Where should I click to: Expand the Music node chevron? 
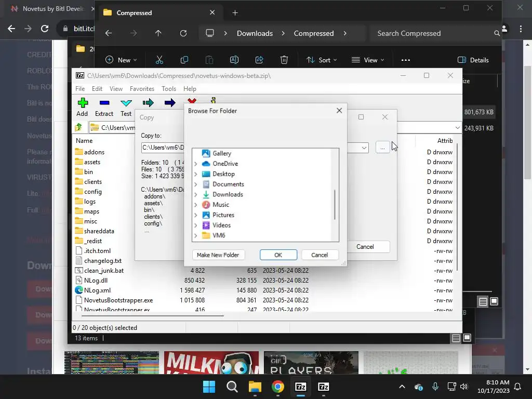196,205
